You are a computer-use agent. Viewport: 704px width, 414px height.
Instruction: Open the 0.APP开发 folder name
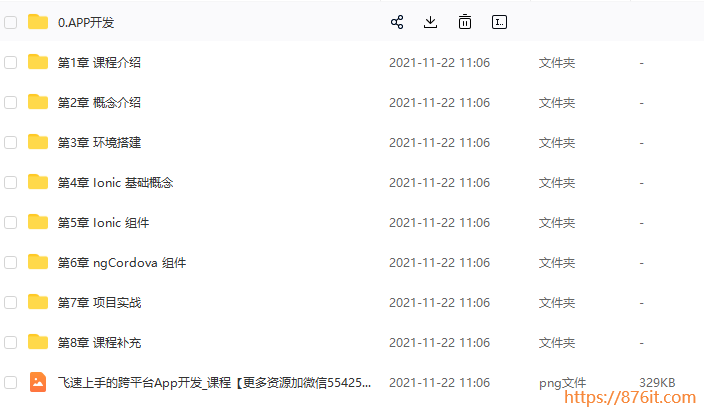coord(86,22)
